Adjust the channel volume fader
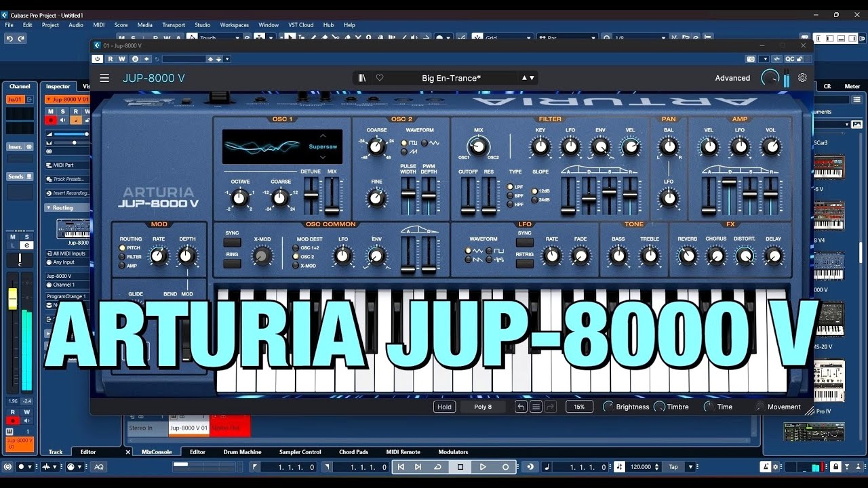868x488 pixels. click(x=13, y=299)
